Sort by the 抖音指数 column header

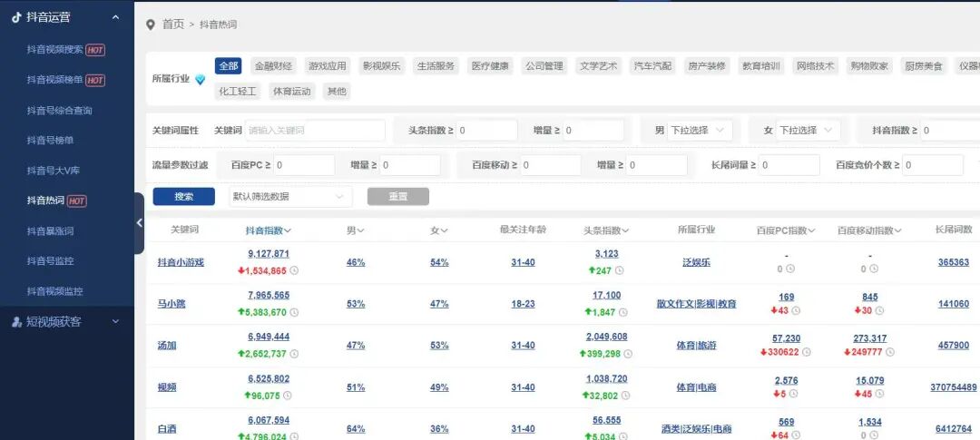269,230
